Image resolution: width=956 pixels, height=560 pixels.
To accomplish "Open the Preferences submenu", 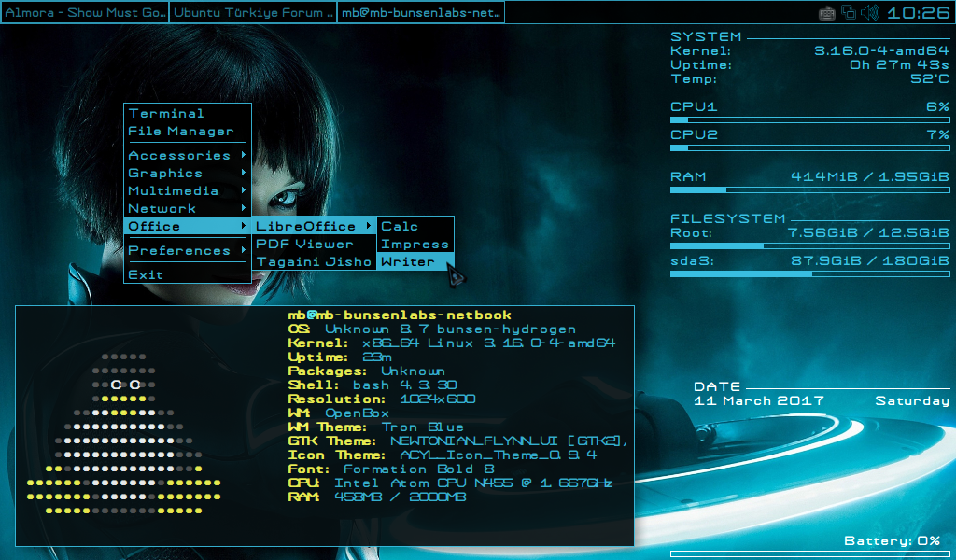I will tap(188, 250).
